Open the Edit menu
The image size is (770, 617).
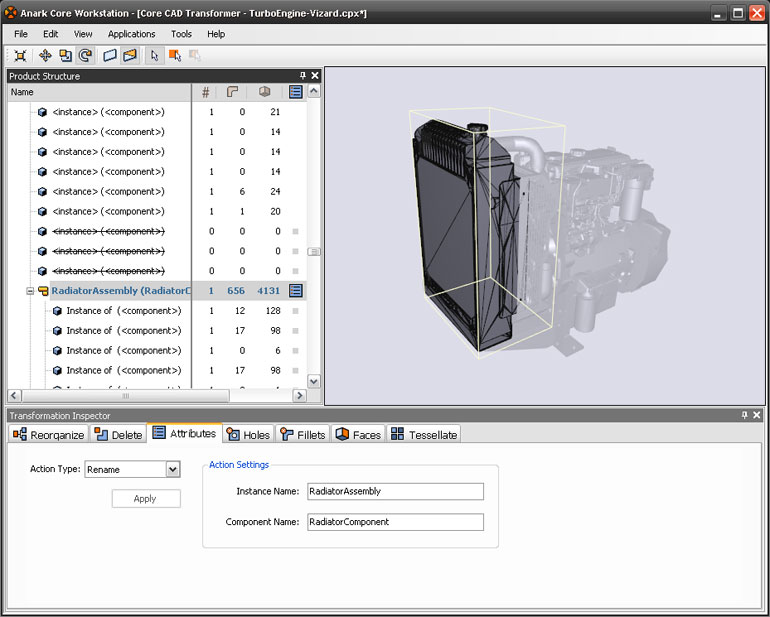click(x=51, y=34)
